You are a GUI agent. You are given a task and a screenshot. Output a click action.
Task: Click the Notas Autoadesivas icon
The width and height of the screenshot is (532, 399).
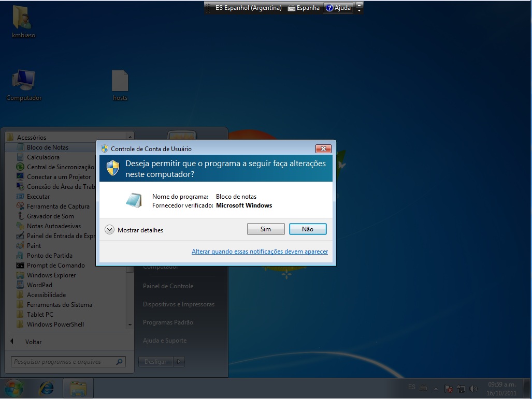coord(20,226)
